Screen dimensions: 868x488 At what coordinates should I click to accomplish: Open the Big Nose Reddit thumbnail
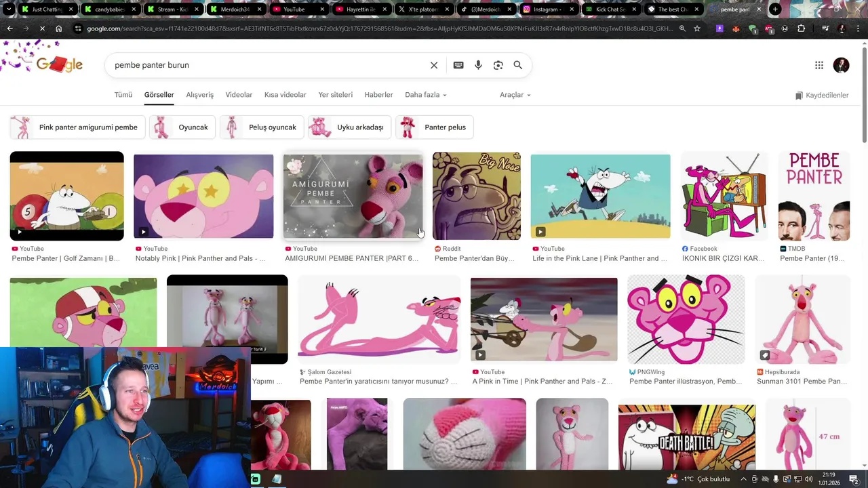pyautogui.click(x=477, y=196)
